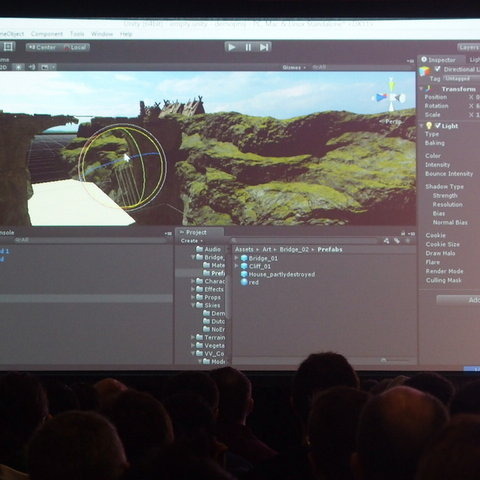Select the Rect transform tool icon

click(x=8, y=46)
